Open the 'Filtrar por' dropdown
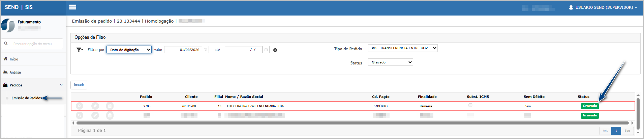This screenshot has height=139, width=644. click(x=129, y=50)
